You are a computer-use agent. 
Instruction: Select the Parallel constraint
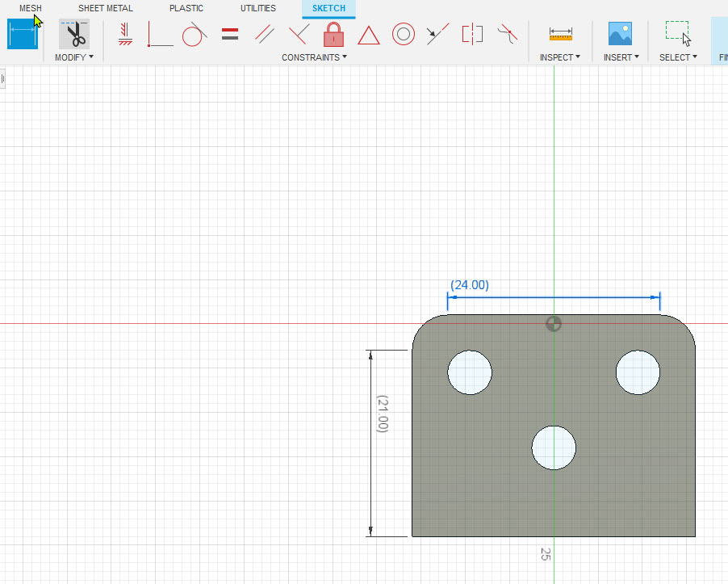(264, 34)
